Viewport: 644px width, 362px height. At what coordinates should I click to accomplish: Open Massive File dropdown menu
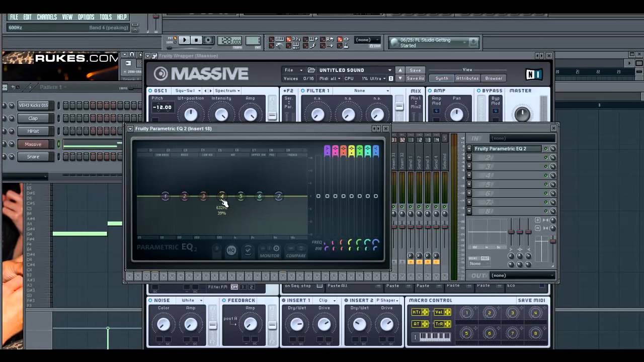coord(294,70)
